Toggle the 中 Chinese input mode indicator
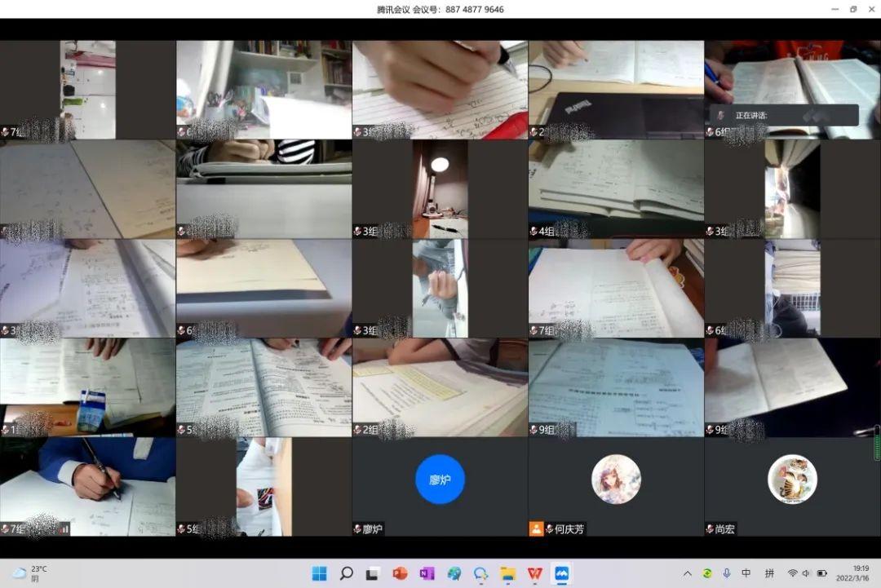Viewport: 881px width, 588px height. pyautogui.click(x=746, y=573)
